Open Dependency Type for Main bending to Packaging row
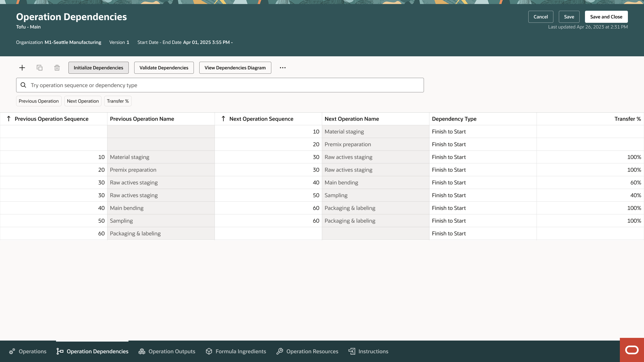Image resolution: width=644 pixels, height=362 pixels. [483, 208]
